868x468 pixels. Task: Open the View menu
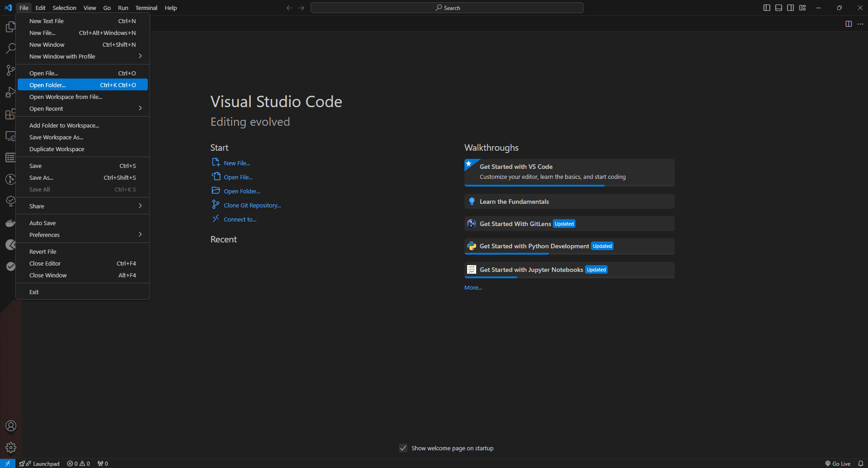click(x=90, y=8)
